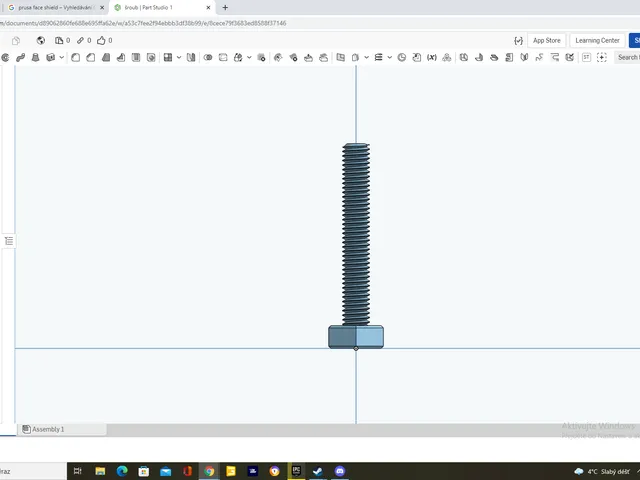Select the Split tool
Viewport: 640px width, 480px height.
[x=223, y=58]
